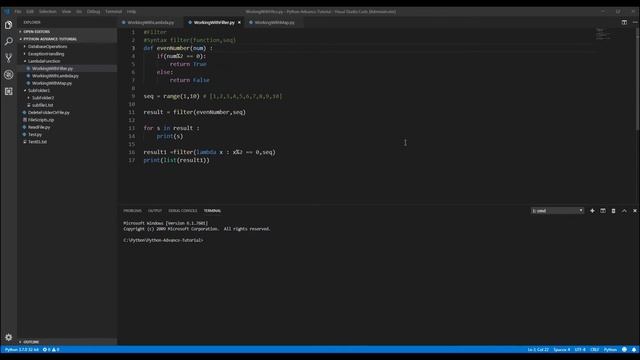Viewport: 640px width, 360px height.
Task: Collapse the LambdaFunction folder
Action: 67,61
